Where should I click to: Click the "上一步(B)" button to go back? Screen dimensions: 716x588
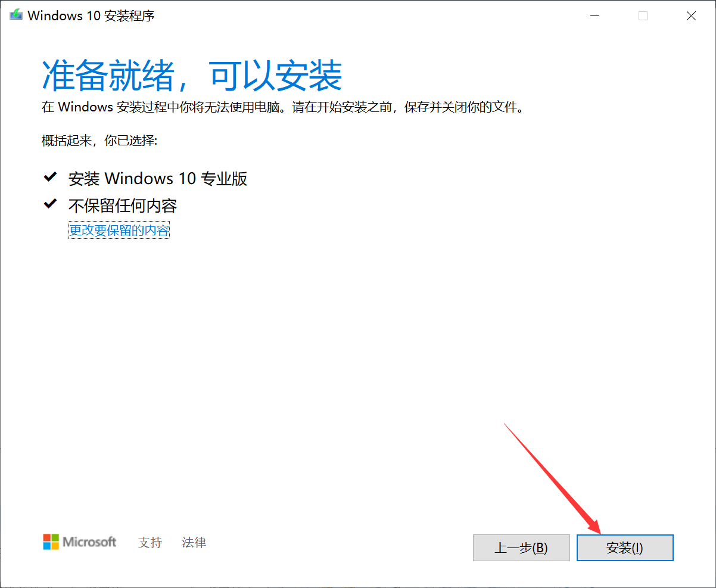pos(521,547)
